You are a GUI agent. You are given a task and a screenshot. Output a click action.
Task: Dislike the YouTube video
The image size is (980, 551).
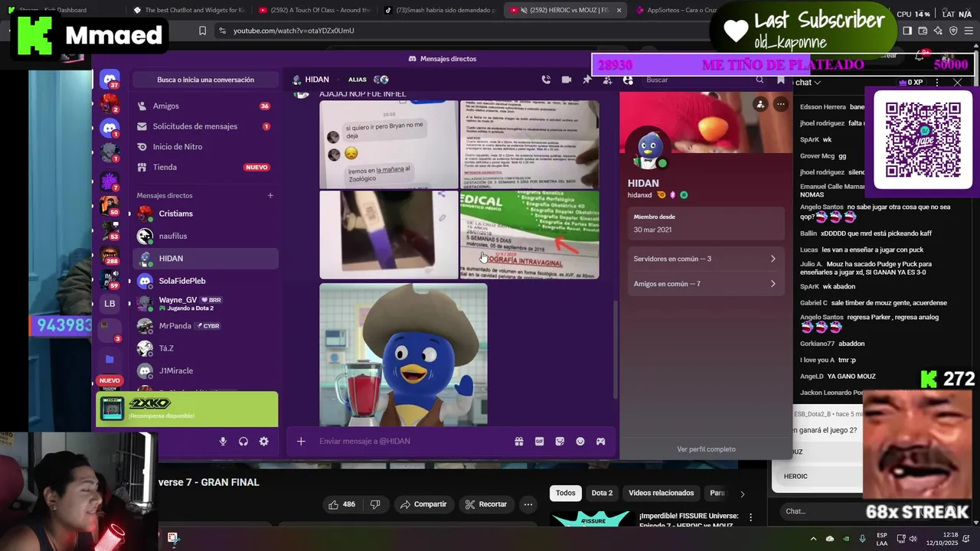click(x=375, y=504)
